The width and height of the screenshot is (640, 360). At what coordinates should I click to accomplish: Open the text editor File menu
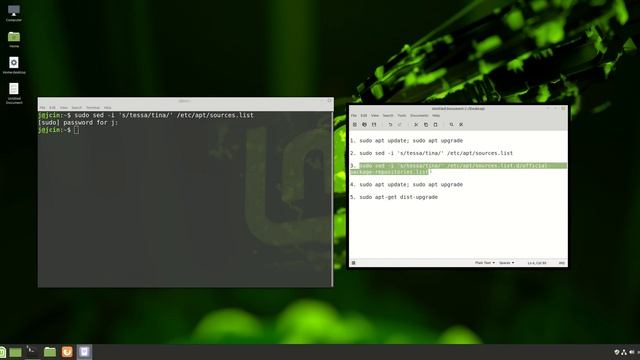[x=354, y=116]
